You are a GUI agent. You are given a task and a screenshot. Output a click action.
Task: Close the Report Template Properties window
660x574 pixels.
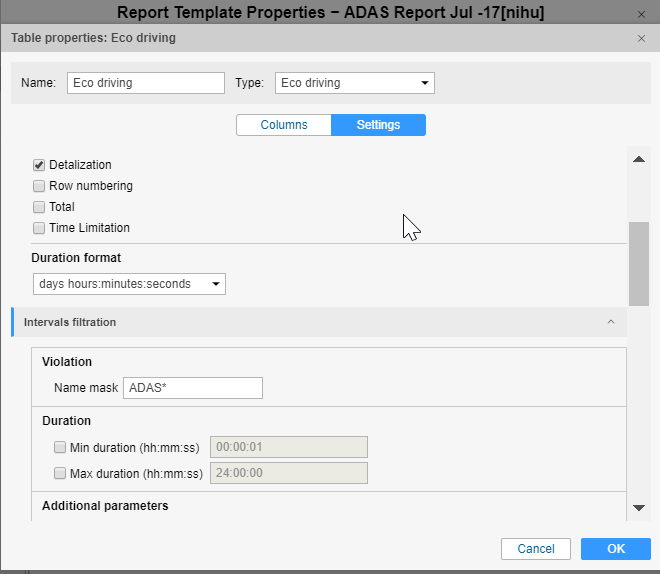(641, 13)
